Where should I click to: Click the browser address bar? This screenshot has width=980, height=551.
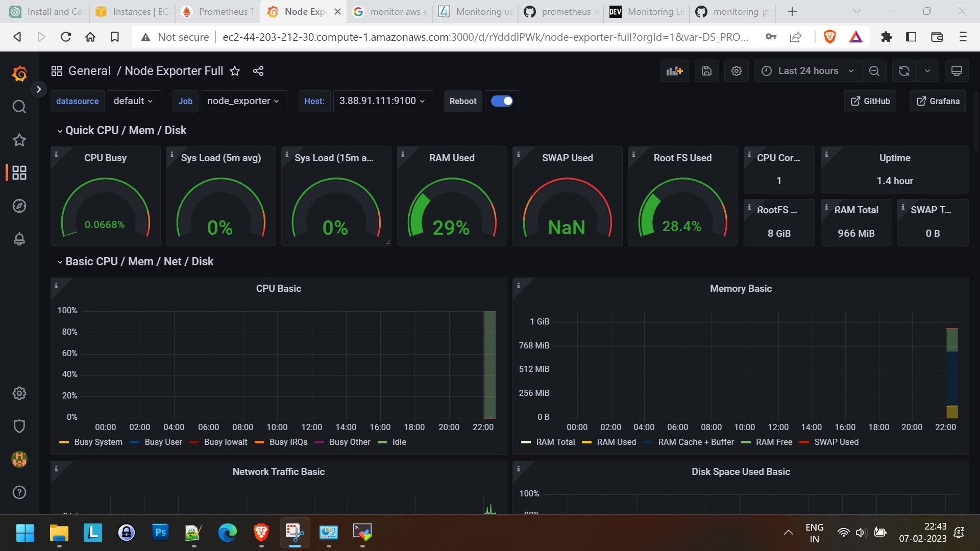coord(485,37)
